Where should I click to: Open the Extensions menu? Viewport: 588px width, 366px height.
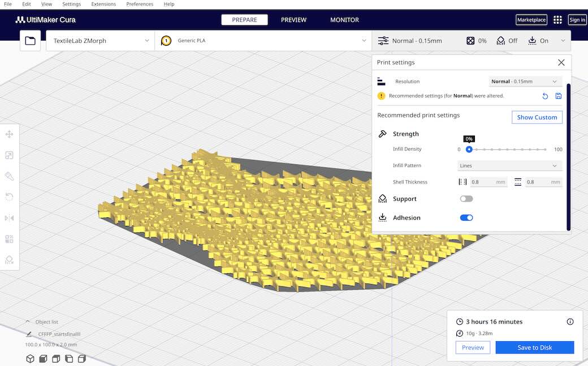[x=103, y=4]
